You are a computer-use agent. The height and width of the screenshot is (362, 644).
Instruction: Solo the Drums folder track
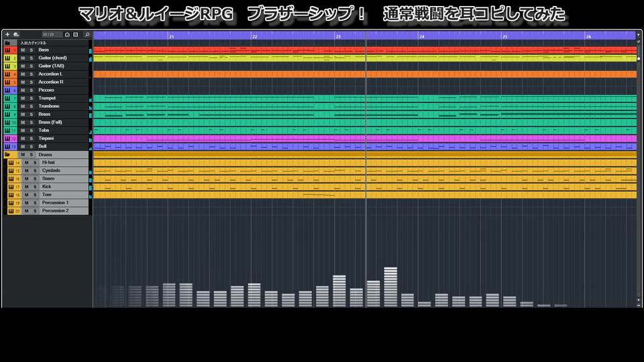(x=32, y=155)
